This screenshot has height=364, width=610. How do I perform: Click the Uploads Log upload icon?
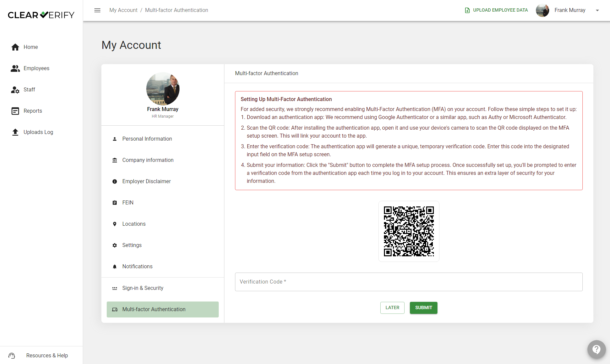coord(15,132)
